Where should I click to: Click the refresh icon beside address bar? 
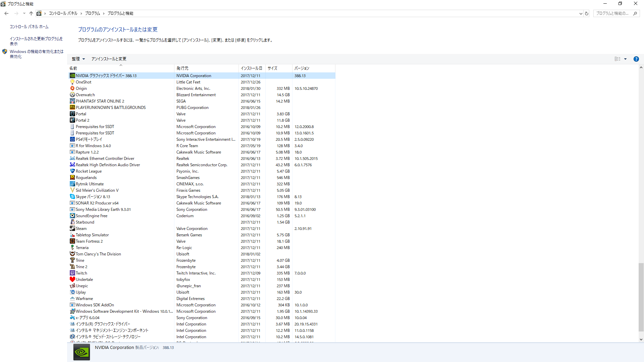point(587,13)
